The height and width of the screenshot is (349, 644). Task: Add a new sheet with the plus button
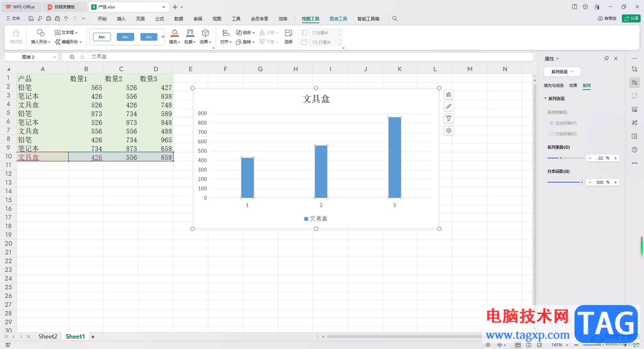(93, 337)
